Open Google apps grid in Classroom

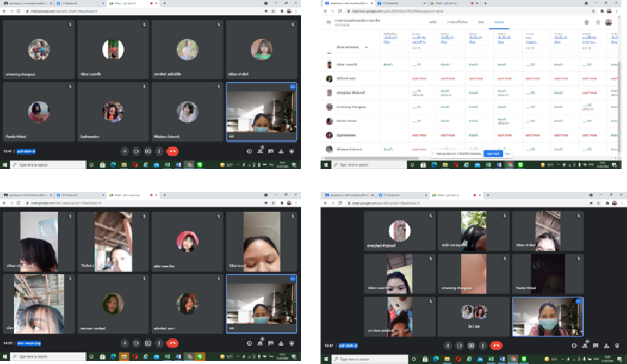[598, 23]
